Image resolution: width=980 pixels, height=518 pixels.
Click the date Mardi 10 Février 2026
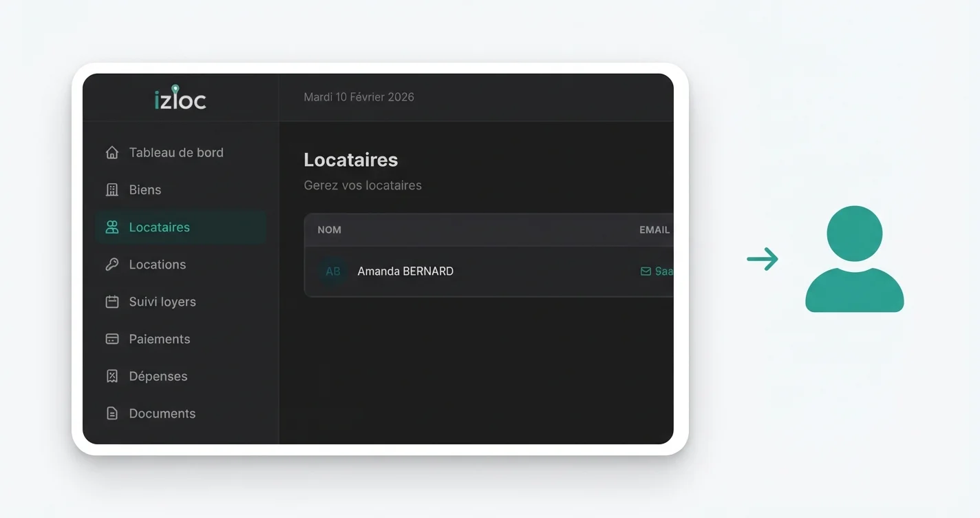[x=359, y=97]
